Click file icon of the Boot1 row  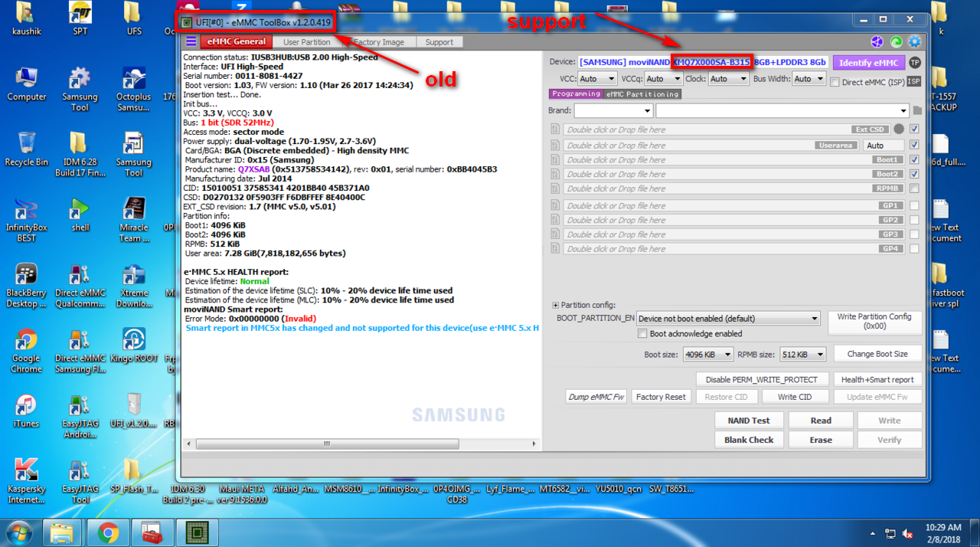point(555,159)
